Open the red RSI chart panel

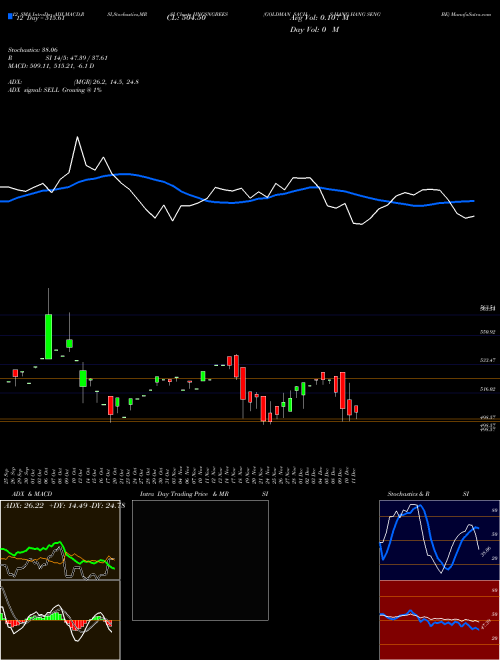point(439,620)
